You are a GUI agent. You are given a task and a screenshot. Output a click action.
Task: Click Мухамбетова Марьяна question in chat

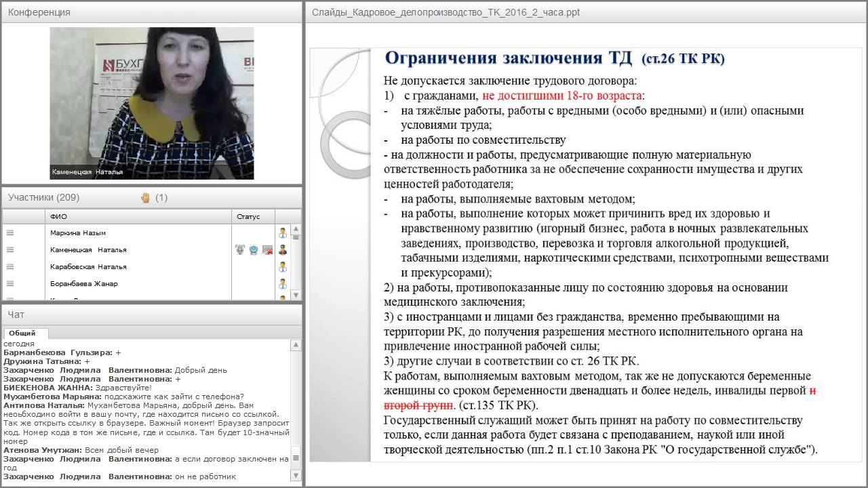coord(123,397)
